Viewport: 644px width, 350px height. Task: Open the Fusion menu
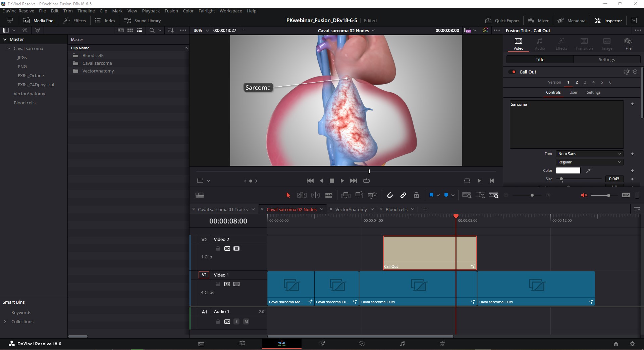(x=171, y=11)
